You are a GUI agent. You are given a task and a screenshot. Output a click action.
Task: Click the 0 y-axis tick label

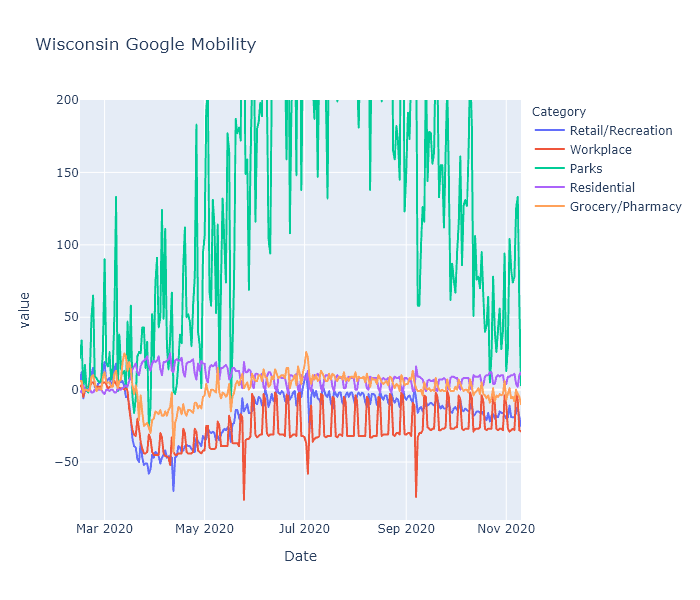[x=75, y=389]
